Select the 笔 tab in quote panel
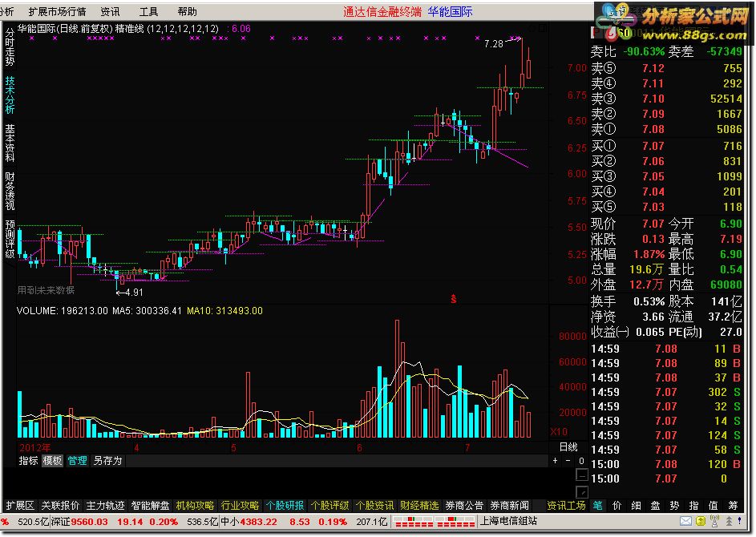 coord(597,506)
